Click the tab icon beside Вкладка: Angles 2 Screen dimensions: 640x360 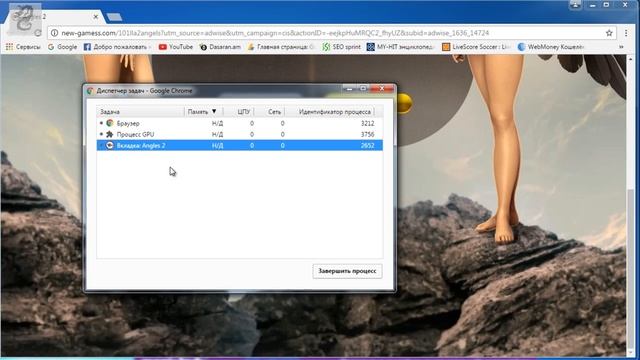click(x=109, y=145)
